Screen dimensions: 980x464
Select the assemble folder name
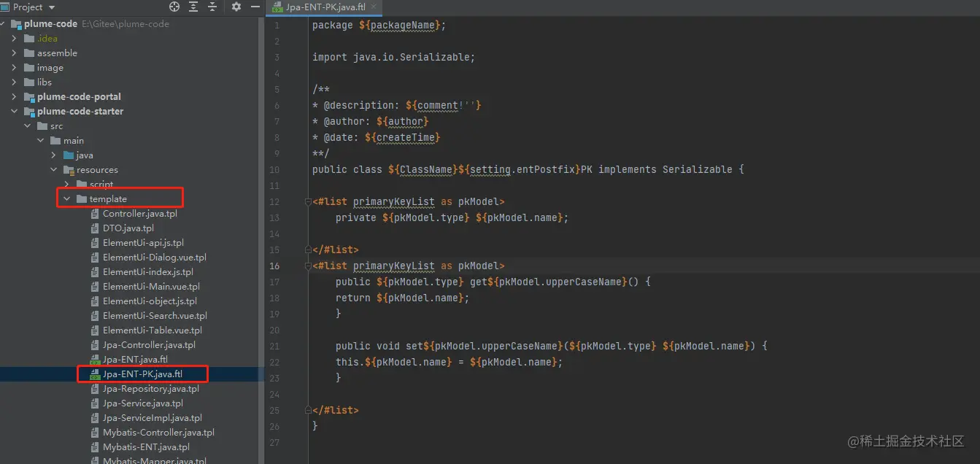tap(57, 53)
